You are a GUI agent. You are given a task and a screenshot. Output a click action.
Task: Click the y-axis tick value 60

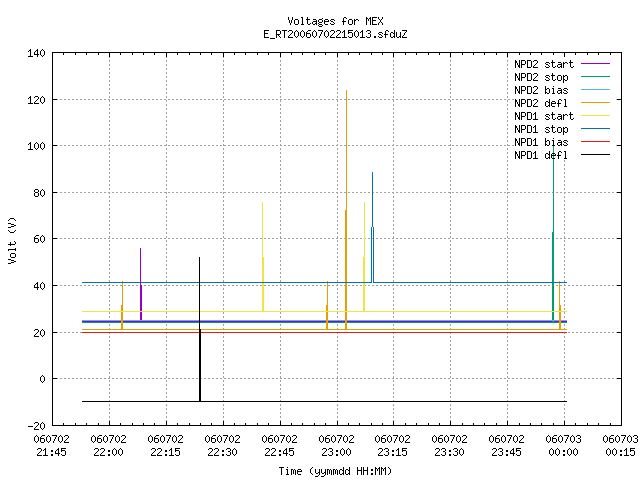(39, 239)
